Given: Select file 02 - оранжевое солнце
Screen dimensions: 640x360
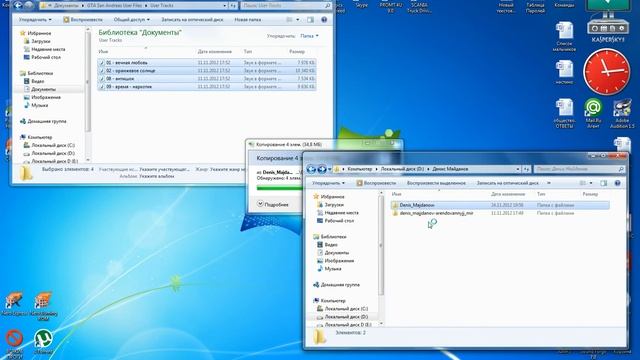Looking at the screenshot, I should click(x=207, y=71).
